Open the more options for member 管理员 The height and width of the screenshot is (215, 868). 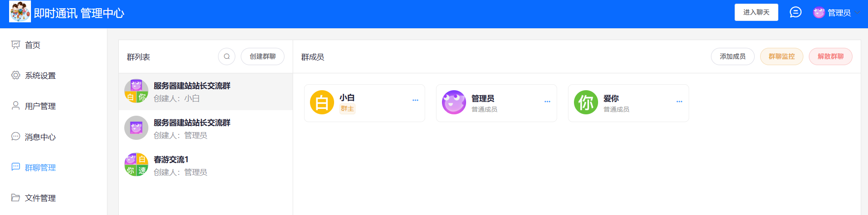click(547, 102)
